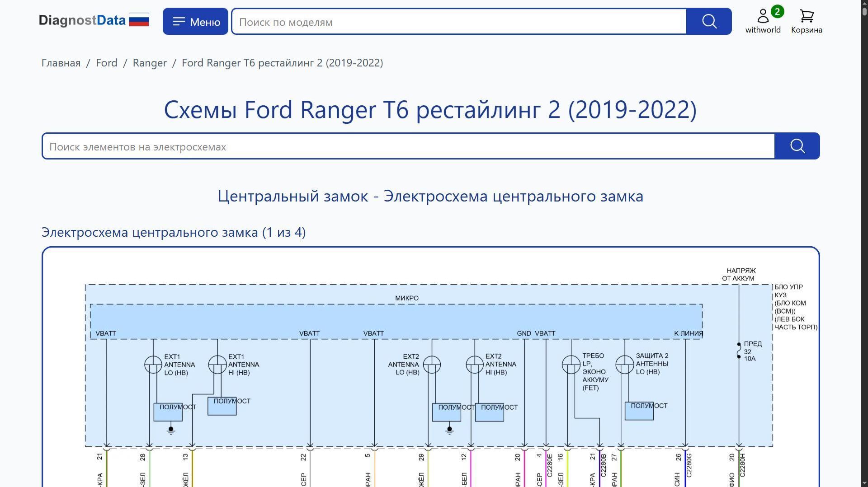
Task: Click the ПОЛУМОСТ box under EXT1 ANTENNA HI
Action: (222, 406)
